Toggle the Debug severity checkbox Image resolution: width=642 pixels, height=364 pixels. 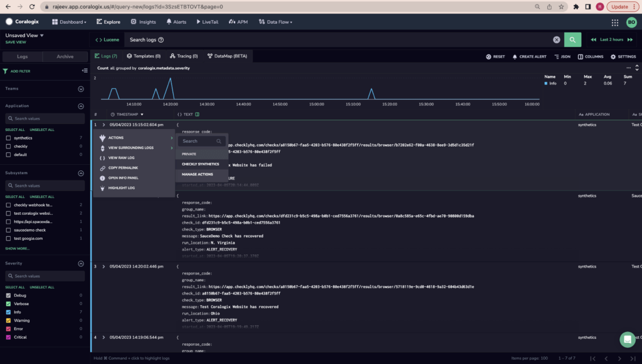8,295
